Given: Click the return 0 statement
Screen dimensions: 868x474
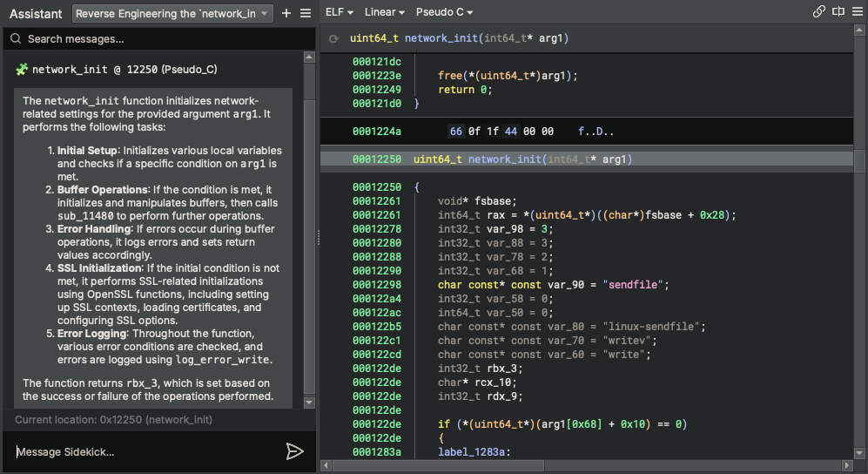Looking at the screenshot, I should [x=465, y=90].
